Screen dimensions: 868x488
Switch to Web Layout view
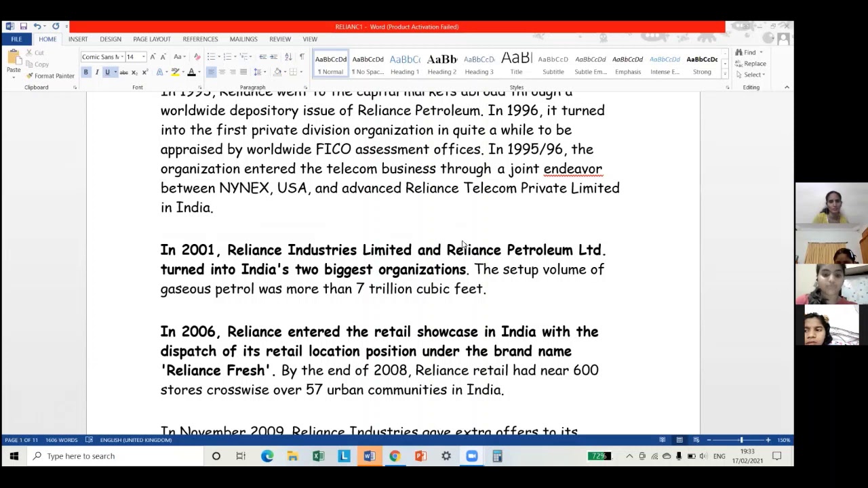(696, 440)
